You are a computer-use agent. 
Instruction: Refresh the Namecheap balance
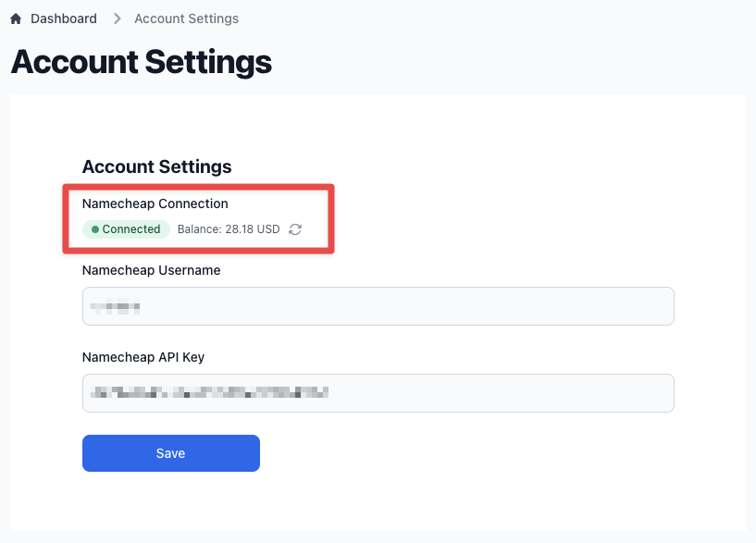[x=295, y=229]
